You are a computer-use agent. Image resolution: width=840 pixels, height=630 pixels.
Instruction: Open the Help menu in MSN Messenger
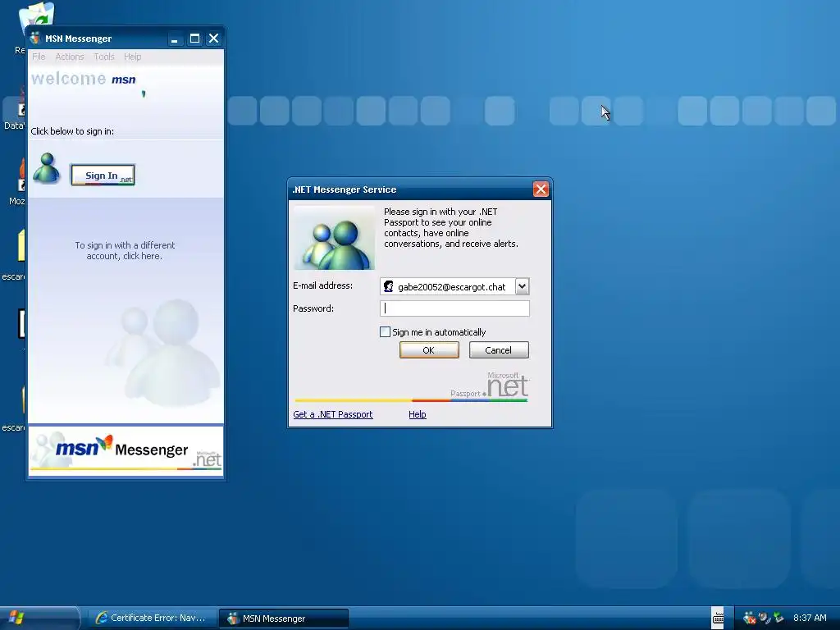[132, 57]
